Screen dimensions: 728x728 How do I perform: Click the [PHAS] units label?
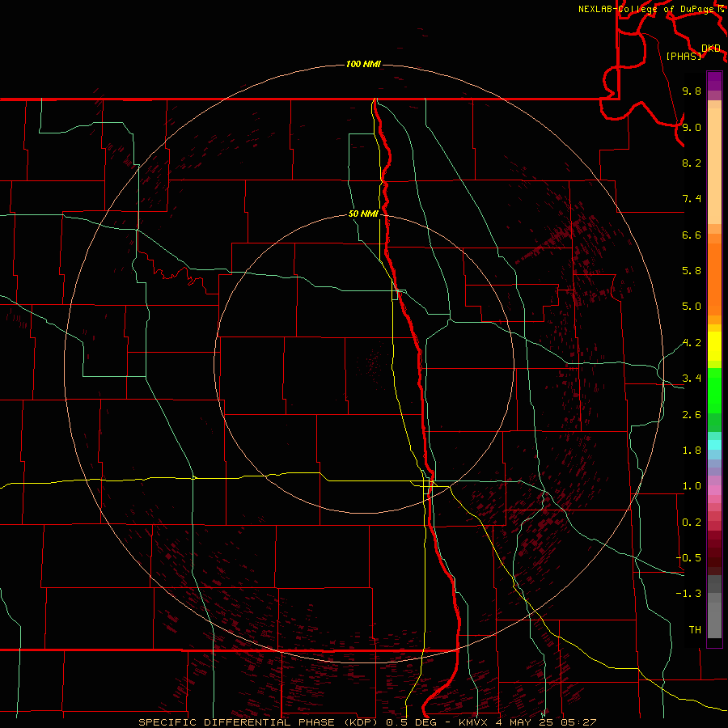[684, 56]
